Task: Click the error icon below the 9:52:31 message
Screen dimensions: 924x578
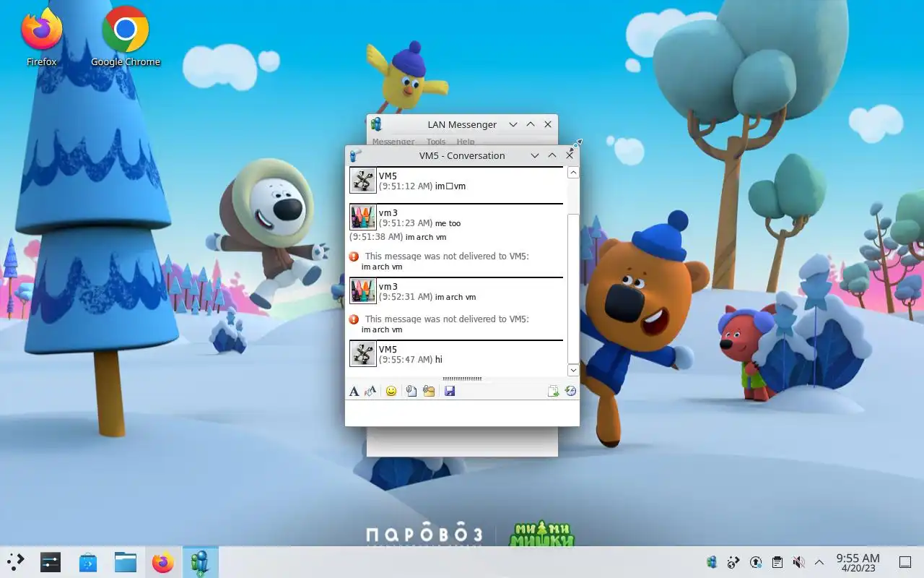Action: point(354,319)
